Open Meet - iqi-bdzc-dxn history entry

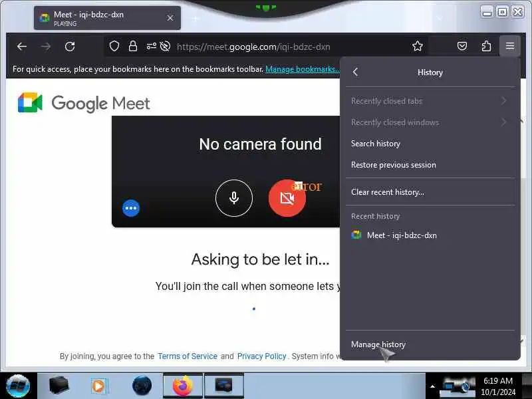(x=430, y=235)
